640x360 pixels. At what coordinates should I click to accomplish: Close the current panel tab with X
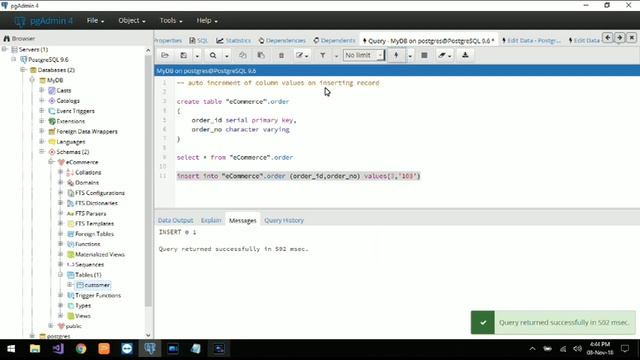click(x=631, y=38)
